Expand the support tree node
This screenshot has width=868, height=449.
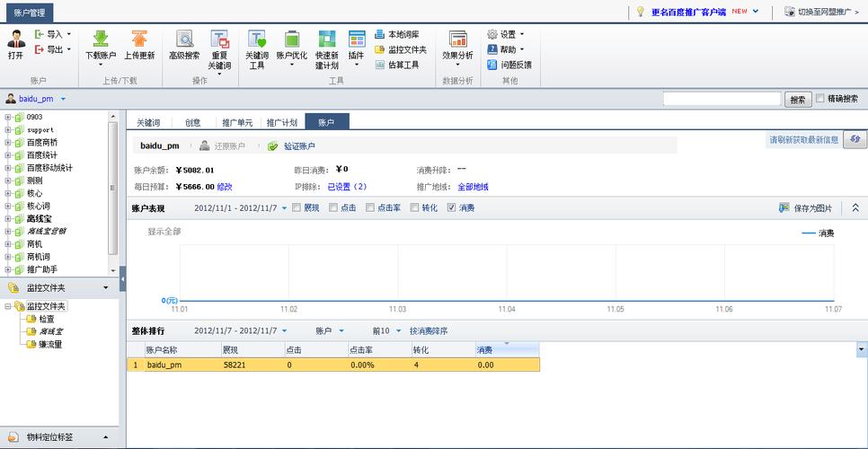(8, 130)
